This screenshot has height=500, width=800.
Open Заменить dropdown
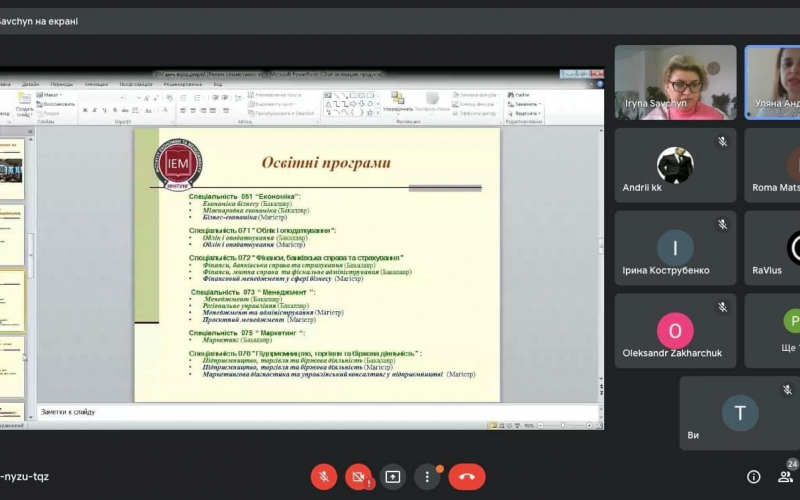click(524, 105)
